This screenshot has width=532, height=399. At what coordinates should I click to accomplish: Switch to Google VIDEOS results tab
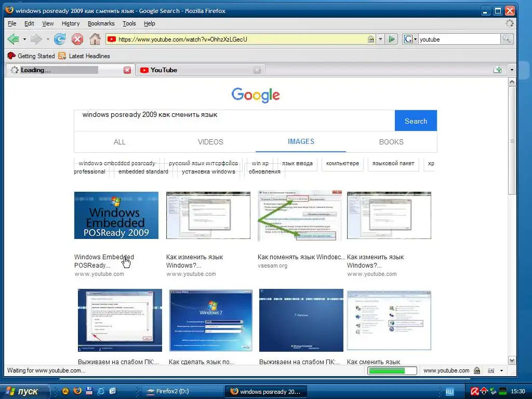point(210,142)
